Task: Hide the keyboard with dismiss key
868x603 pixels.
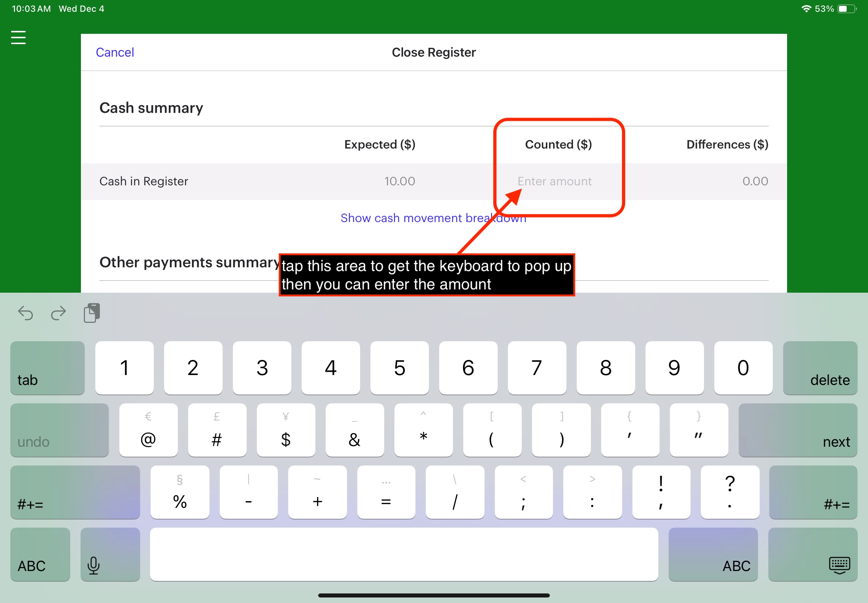Action: pos(812,554)
